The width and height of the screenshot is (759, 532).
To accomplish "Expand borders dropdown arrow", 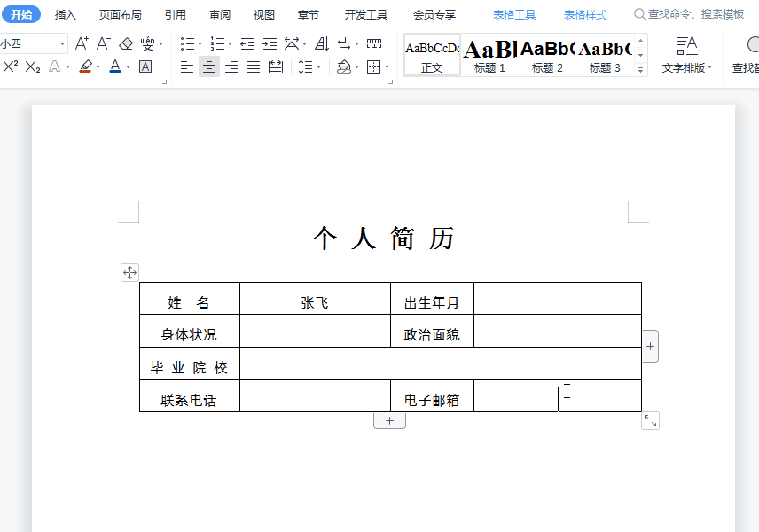I will pos(387,66).
